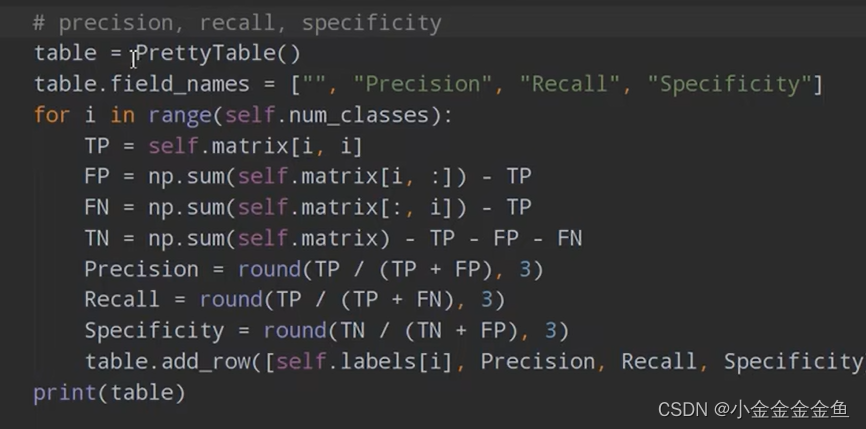The image size is (866, 429).
Task: Click the "Precision" string in field_names
Action: coord(422,84)
